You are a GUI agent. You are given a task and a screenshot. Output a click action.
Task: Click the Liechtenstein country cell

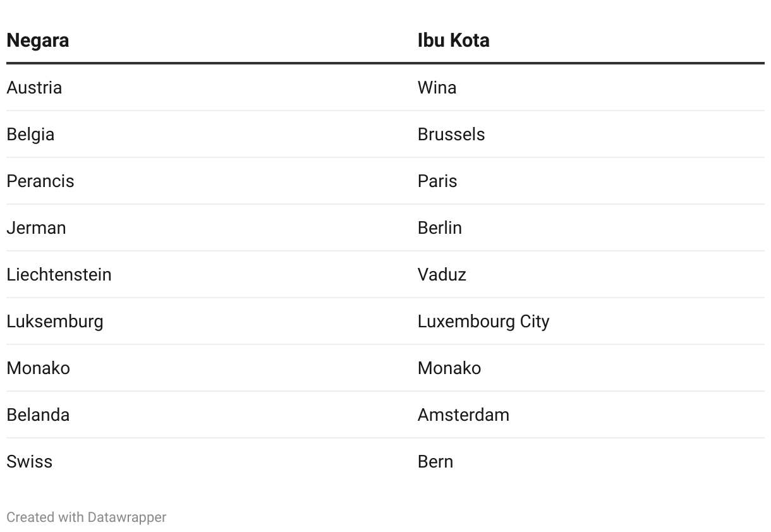[59, 274]
